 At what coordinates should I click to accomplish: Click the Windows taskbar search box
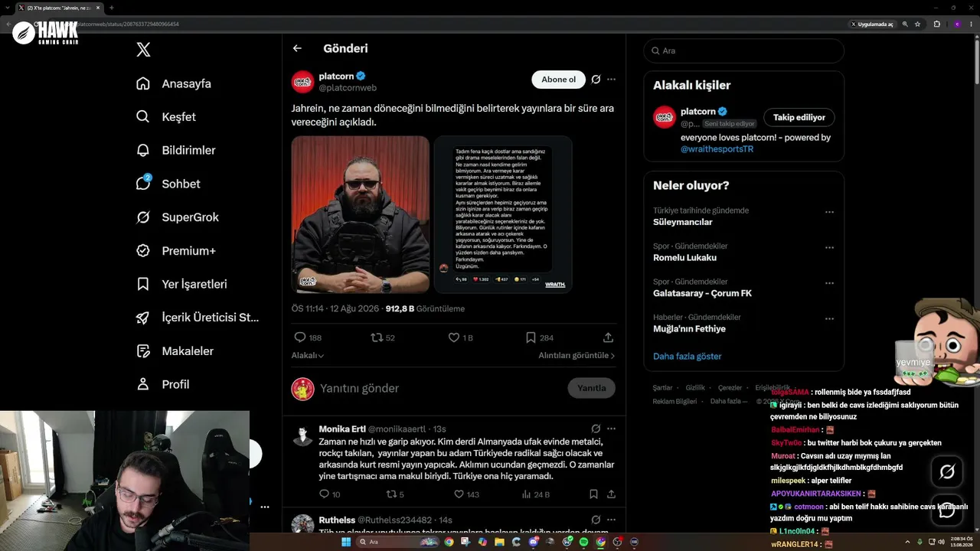396,542
